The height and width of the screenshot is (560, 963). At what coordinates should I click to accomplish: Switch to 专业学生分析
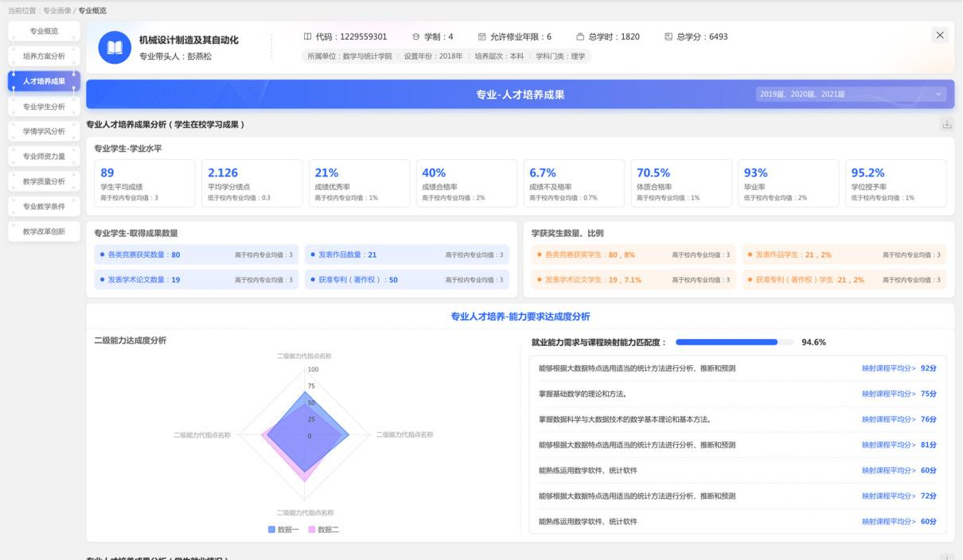click(44, 106)
